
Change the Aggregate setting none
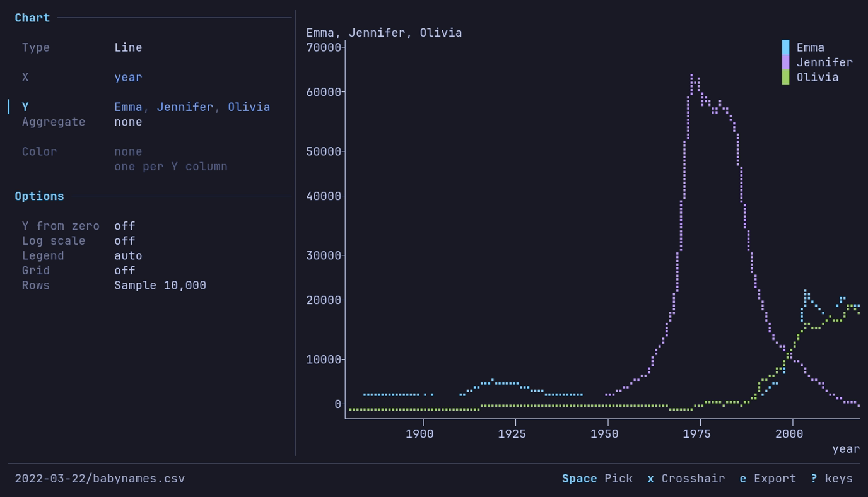pos(128,122)
